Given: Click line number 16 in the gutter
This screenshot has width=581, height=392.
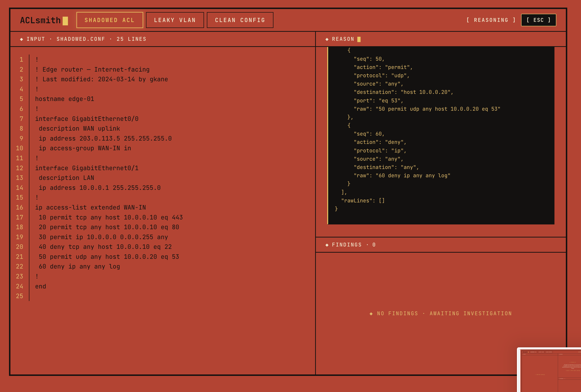Looking at the screenshot, I should click(x=19, y=208).
